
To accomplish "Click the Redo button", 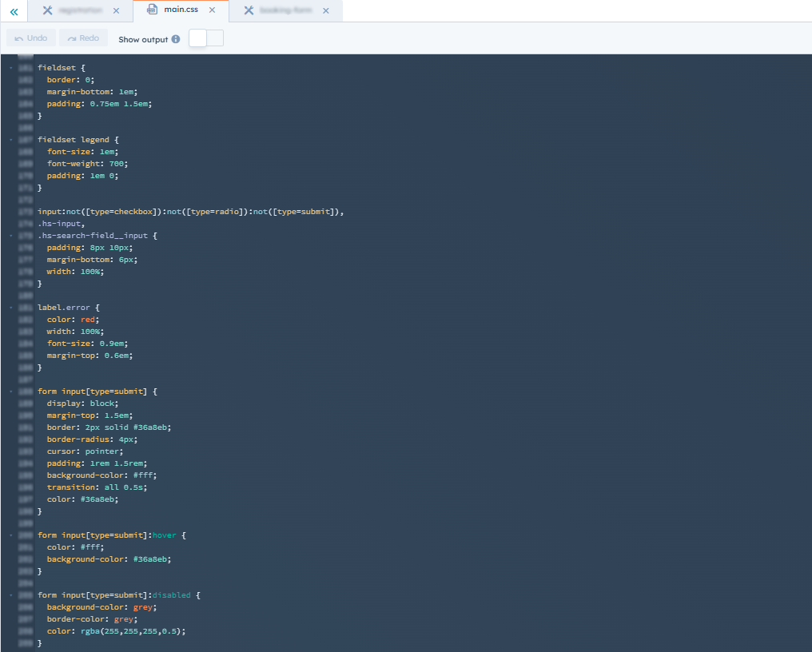I will [x=83, y=38].
